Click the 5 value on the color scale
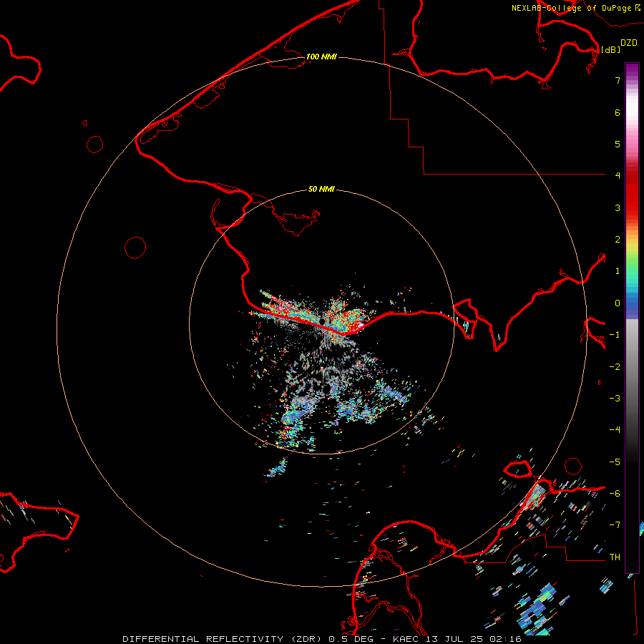Screen dimensions: 644x644 click(x=618, y=144)
